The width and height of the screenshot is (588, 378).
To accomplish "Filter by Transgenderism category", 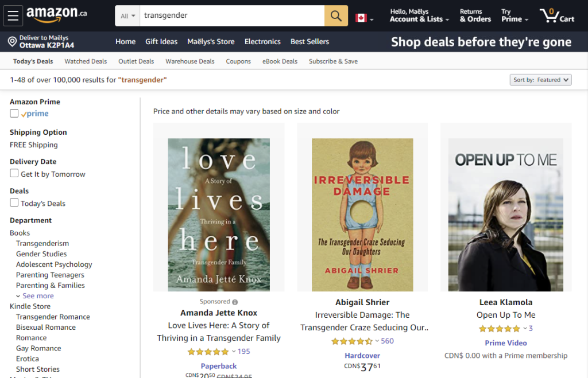I will pyautogui.click(x=42, y=244).
